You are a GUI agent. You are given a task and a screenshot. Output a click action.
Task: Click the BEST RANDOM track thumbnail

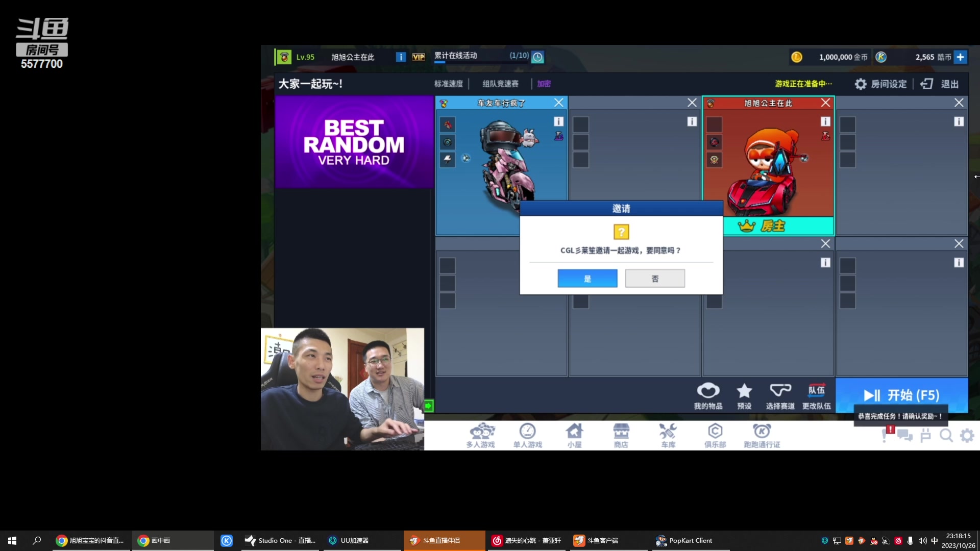354,142
